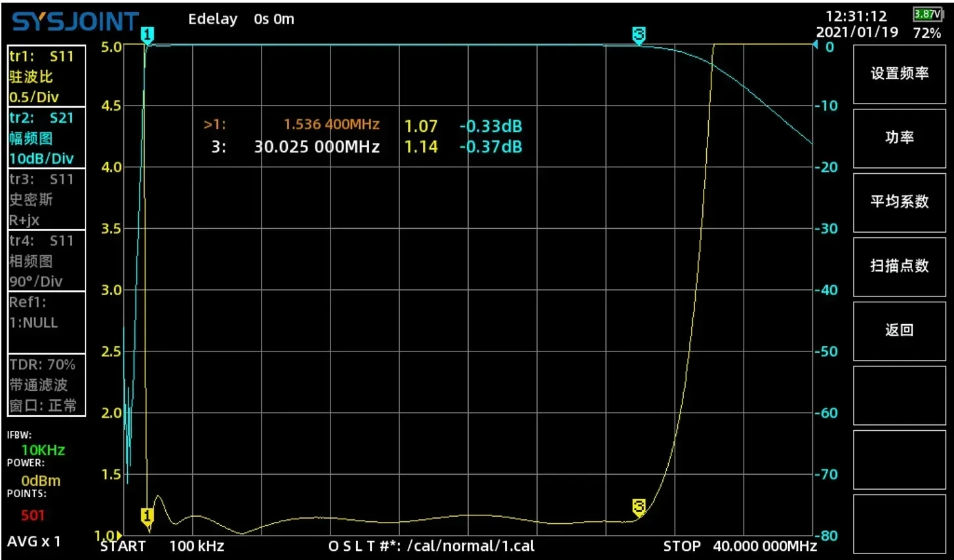
Task: Click the yellow axis label 3.0
Action: [x=111, y=290]
